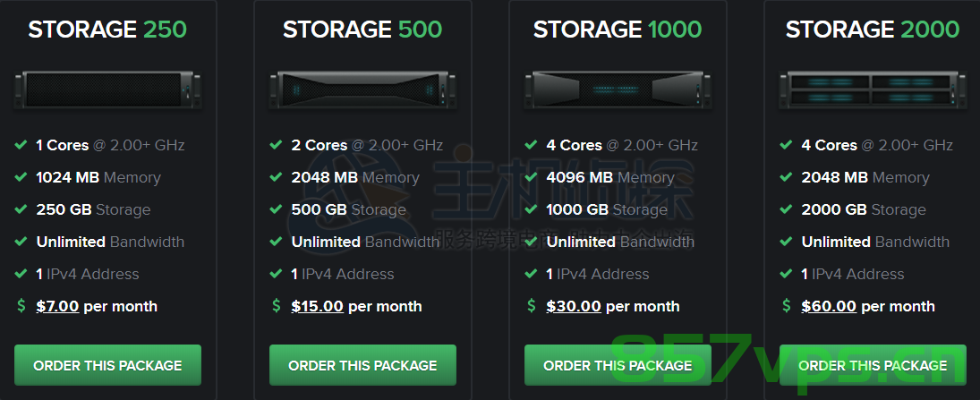Viewport: 980px width, 400px height.
Task: Order the Storage 250 package
Action: click(x=107, y=365)
